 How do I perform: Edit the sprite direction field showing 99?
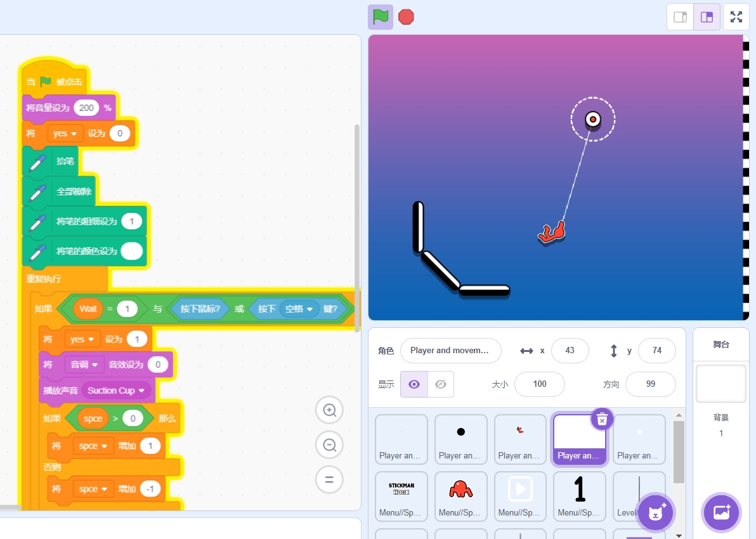(x=651, y=384)
